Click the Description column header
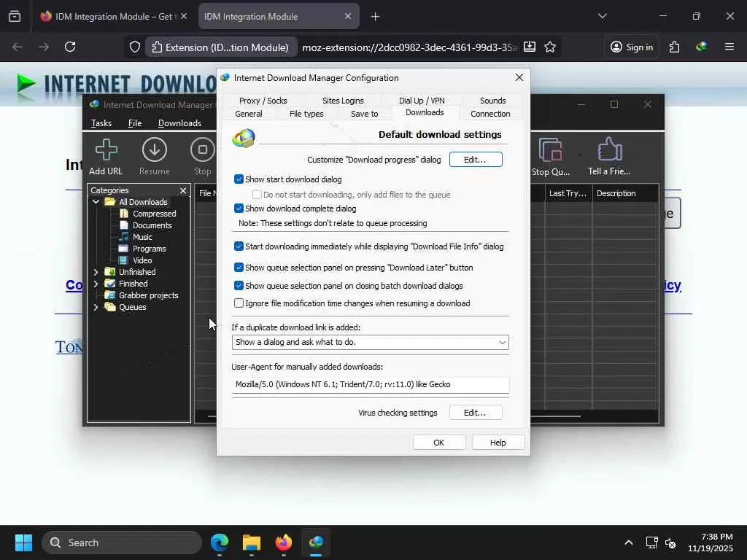 click(625, 193)
